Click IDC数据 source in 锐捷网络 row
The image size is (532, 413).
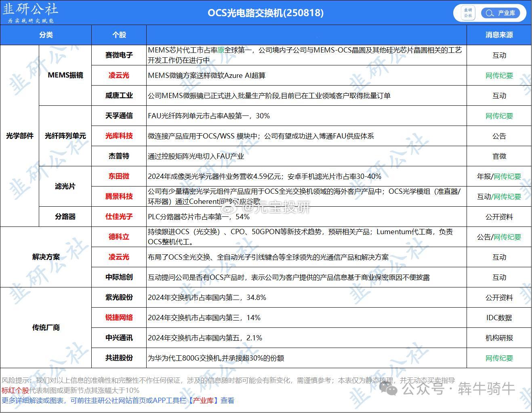pyautogui.click(x=499, y=318)
